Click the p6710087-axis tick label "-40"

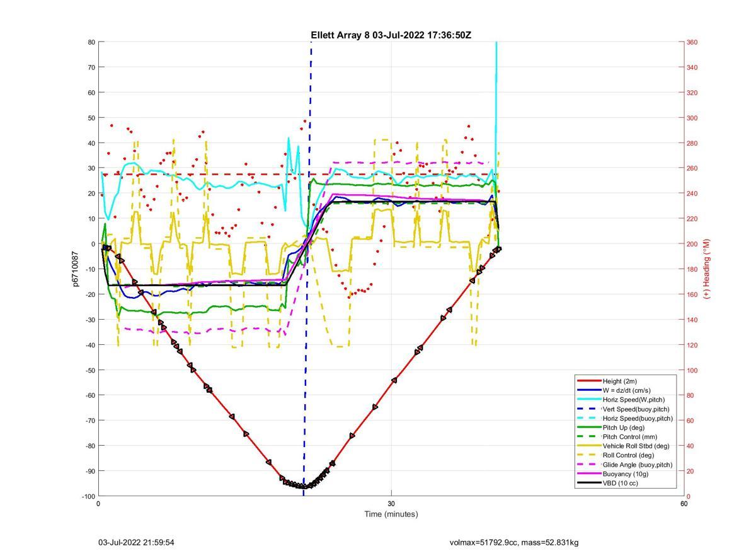click(90, 345)
